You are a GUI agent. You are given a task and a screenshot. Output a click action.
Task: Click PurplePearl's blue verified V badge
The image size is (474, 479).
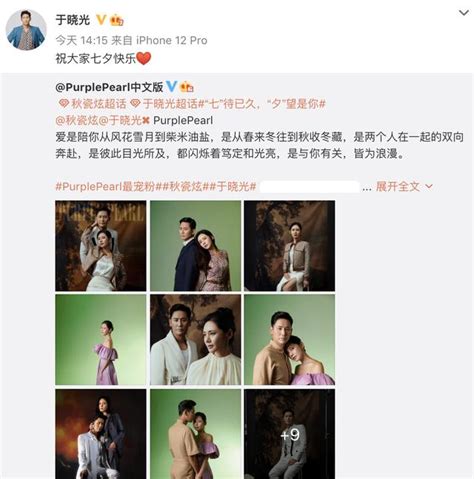point(171,86)
